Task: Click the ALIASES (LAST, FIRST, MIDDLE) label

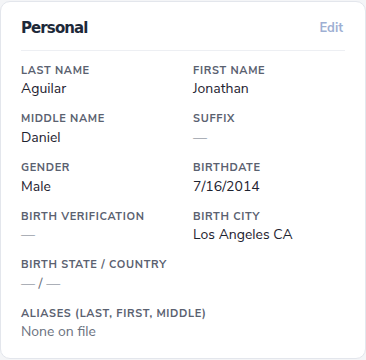Action: pos(113,313)
